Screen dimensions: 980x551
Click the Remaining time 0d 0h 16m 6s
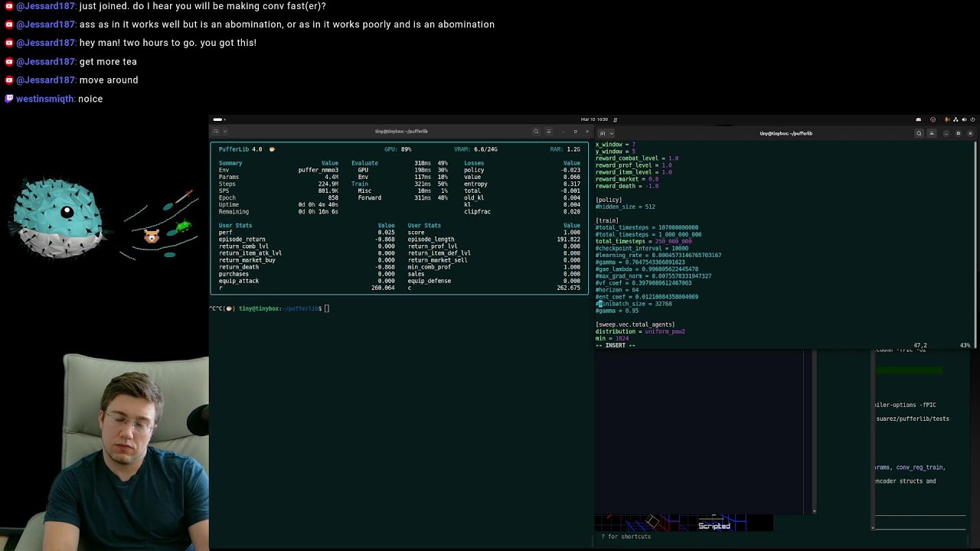(x=318, y=211)
